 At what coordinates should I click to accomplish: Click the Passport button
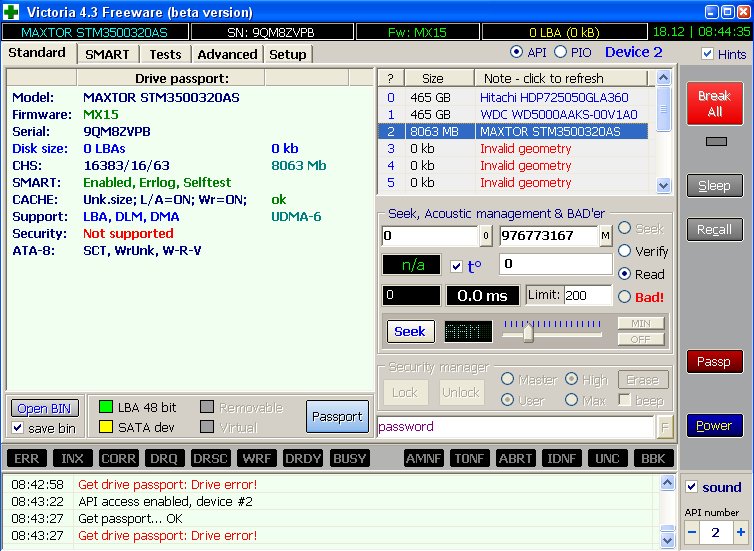[x=337, y=416]
